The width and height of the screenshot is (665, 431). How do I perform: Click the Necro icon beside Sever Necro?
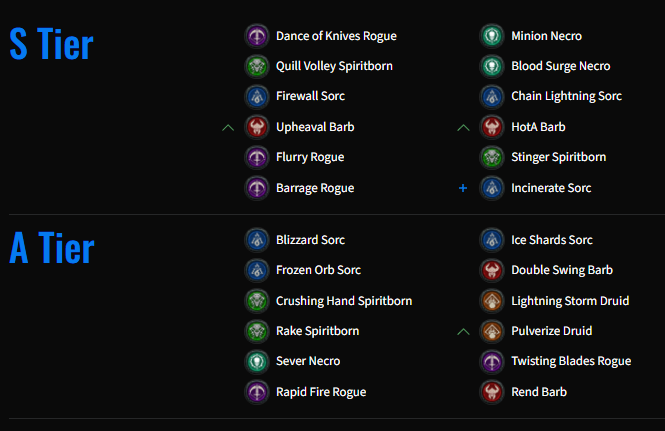[257, 361]
